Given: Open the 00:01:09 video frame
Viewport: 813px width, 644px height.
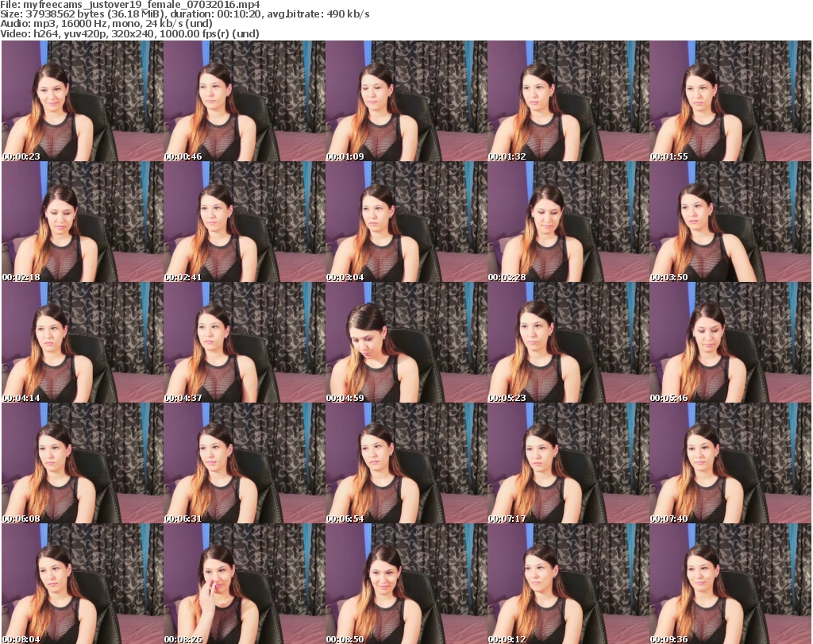Looking at the screenshot, I should point(406,101).
